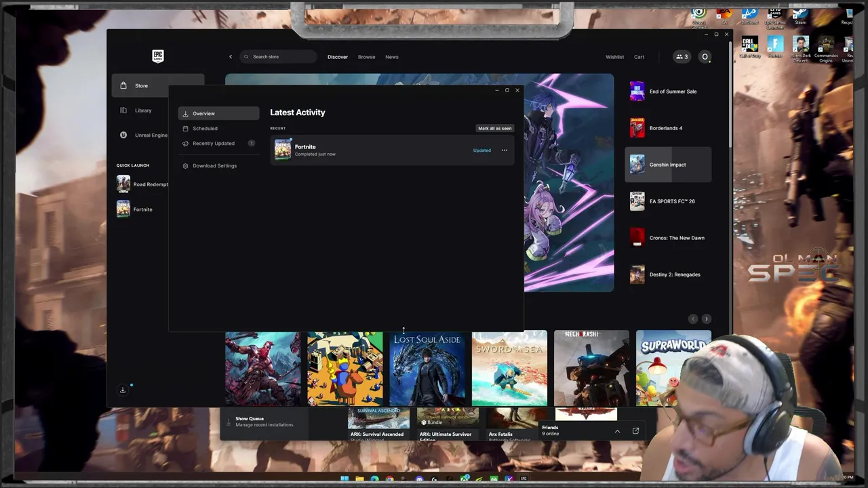Click the Updated status label

click(x=482, y=150)
